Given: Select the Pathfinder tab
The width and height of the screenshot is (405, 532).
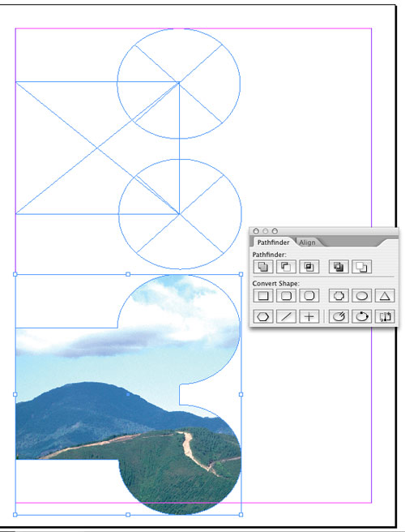Looking at the screenshot, I should tap(273, 242).
